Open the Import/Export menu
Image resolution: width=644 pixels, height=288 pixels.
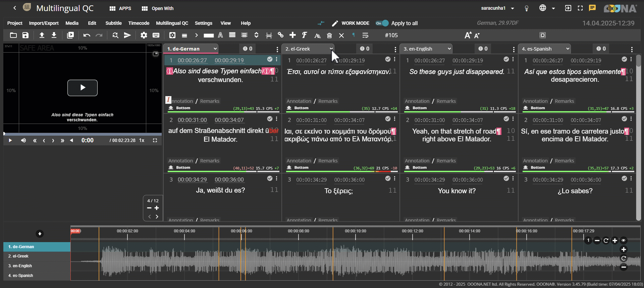click(x=44, y=23)
